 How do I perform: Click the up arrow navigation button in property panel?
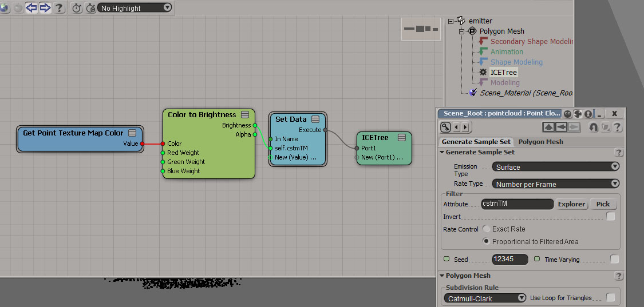(x=548, y=127)
